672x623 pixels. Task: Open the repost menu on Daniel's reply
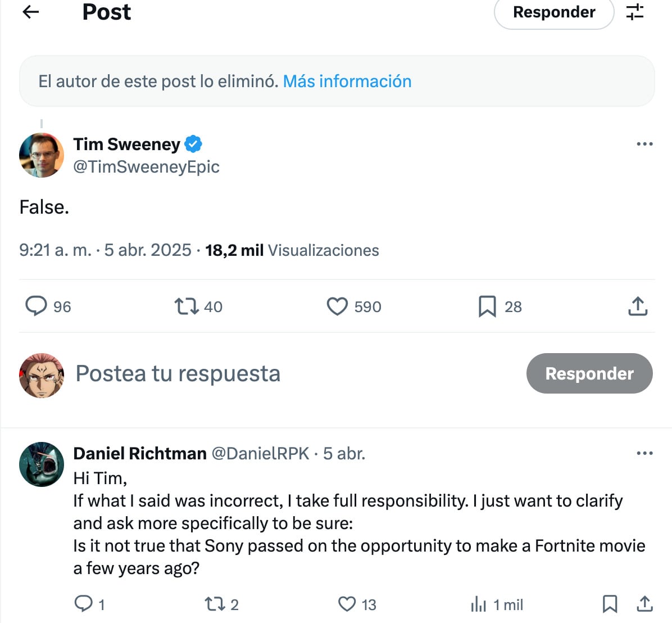click(x=215, y=604)
